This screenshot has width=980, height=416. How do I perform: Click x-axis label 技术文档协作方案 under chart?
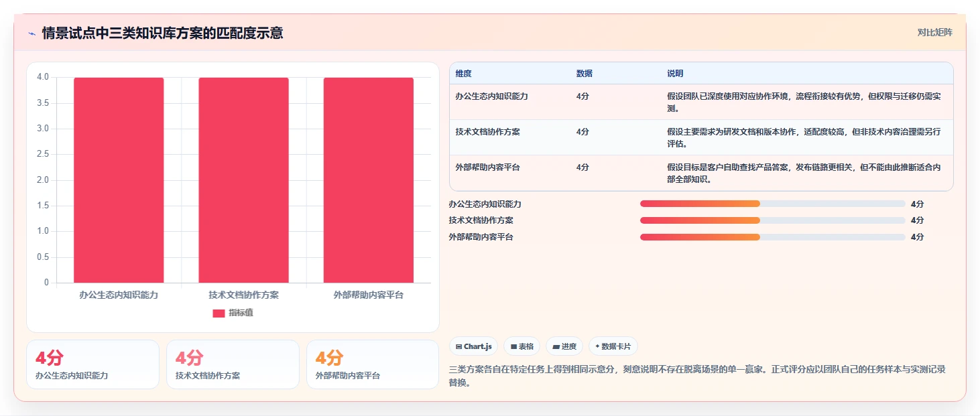click(x=243, y=295)
